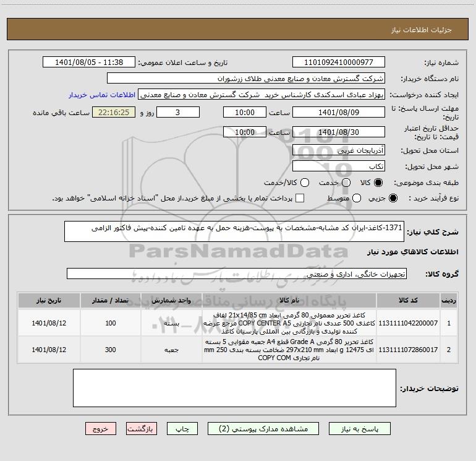Click the announcement date field 1401/08/05 - 11:38
Screen dimensions: 476x461
[x=89, y=62]
